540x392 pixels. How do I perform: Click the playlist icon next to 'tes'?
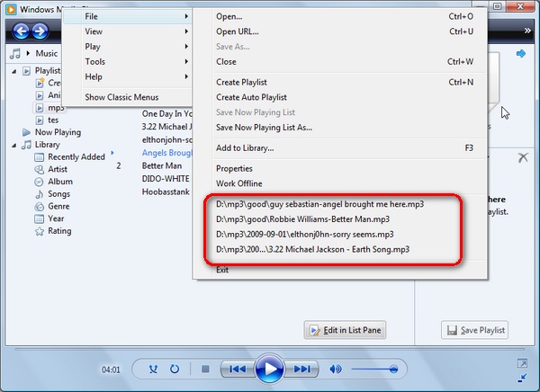click(x=40, y=120)
